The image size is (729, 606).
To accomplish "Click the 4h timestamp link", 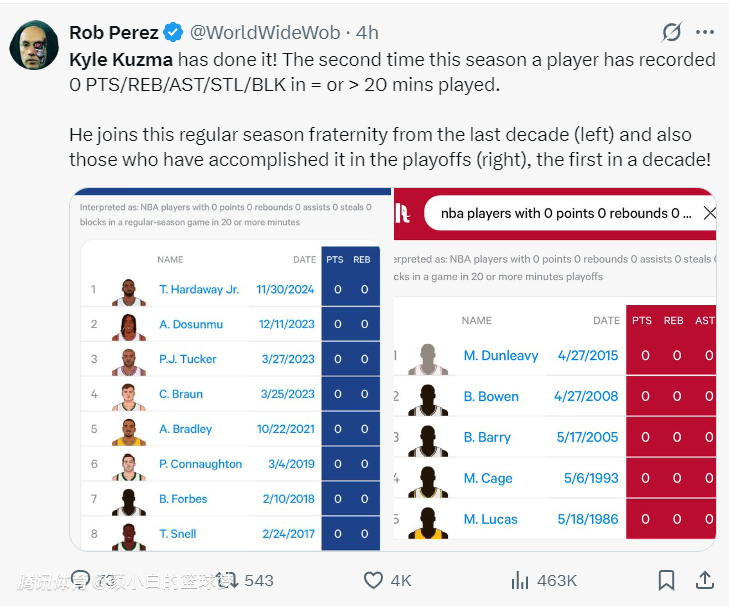I will [366, 33].
